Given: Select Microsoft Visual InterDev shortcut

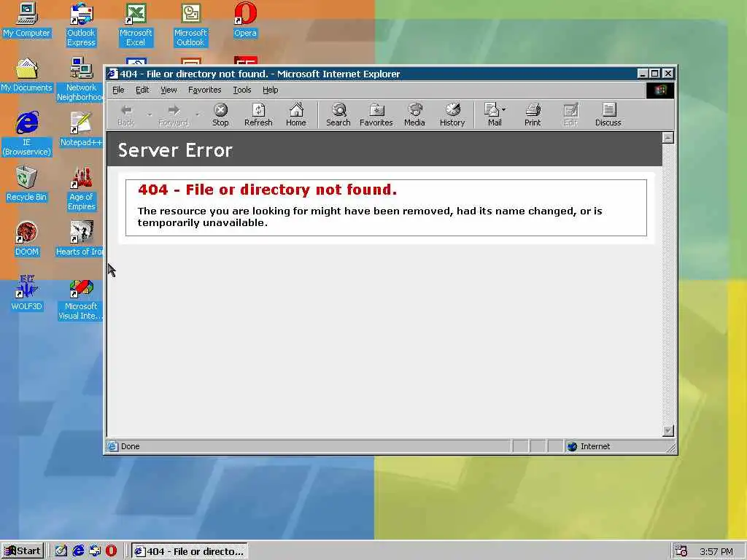Looking at the screenshot, I should 80,298.
